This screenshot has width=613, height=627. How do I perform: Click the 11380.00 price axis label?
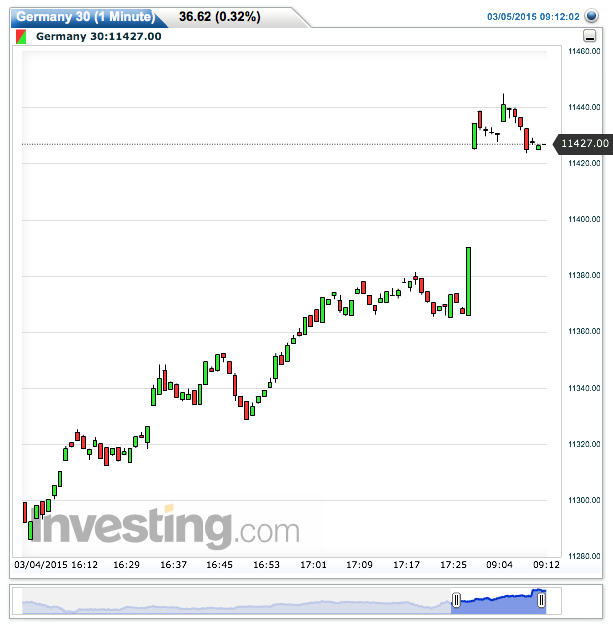(584, 275)
